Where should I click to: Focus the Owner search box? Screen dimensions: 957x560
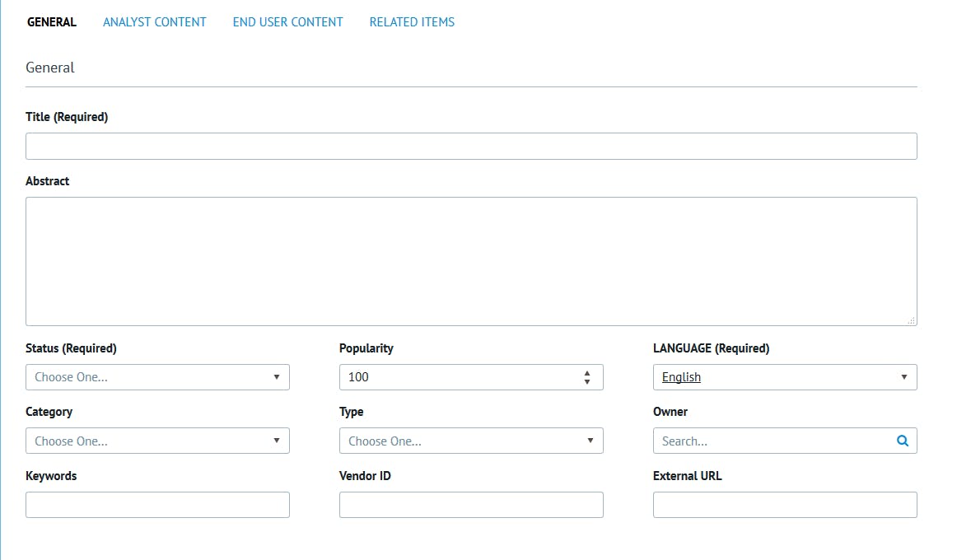(774, 441)
